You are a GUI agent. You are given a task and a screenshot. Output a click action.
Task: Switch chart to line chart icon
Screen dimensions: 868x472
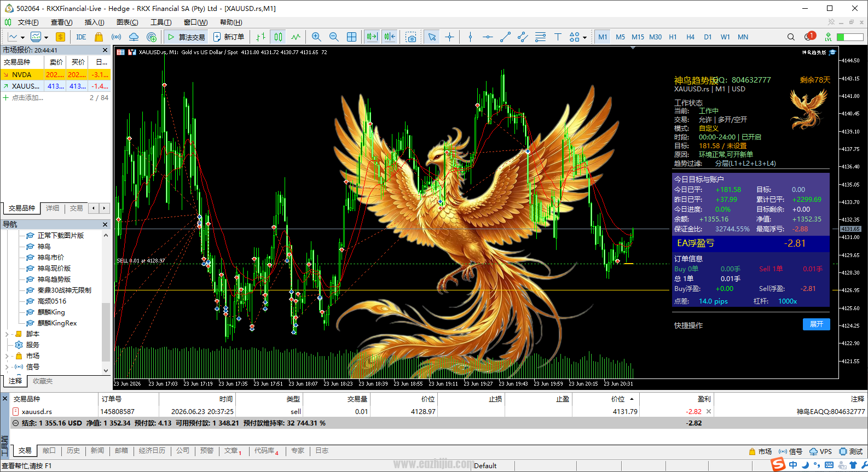[x=296, y=37]
